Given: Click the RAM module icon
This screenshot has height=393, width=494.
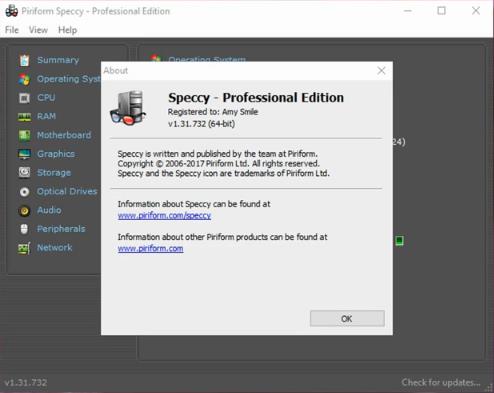Looking at the screenshot, I should point(24,117).
